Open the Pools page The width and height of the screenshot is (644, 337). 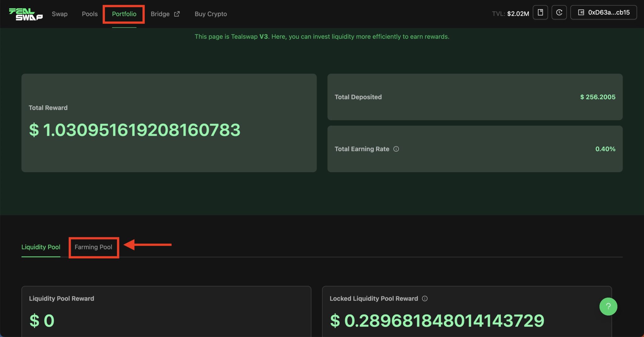click(90, 14)
